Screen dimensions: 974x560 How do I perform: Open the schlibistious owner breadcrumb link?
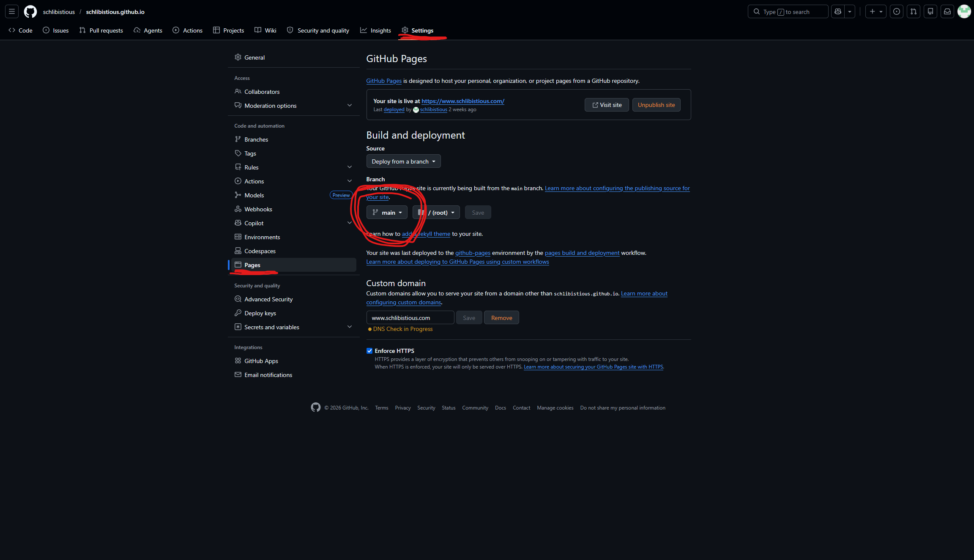coord(59,12)
